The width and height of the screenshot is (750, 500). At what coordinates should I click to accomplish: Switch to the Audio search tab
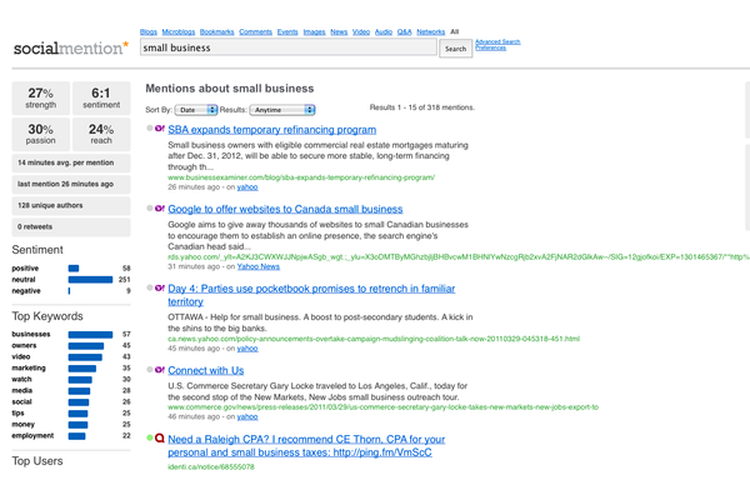(x=384, y=32)
